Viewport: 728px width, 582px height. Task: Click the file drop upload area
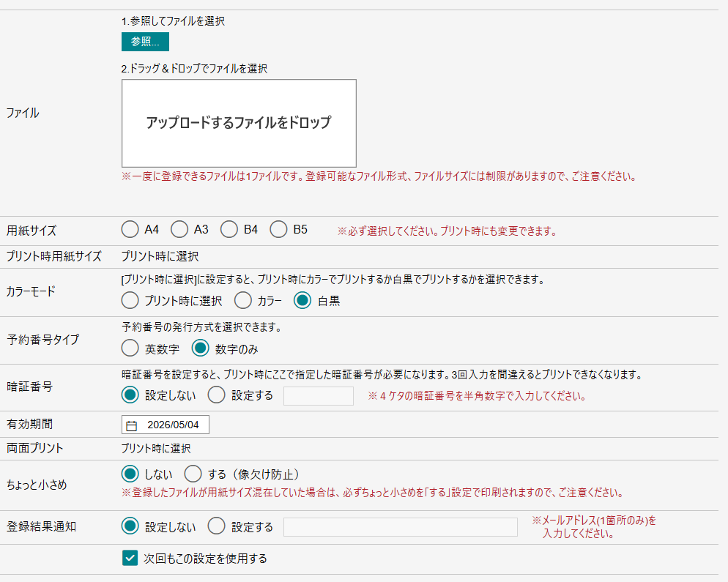tap(238, 122)
